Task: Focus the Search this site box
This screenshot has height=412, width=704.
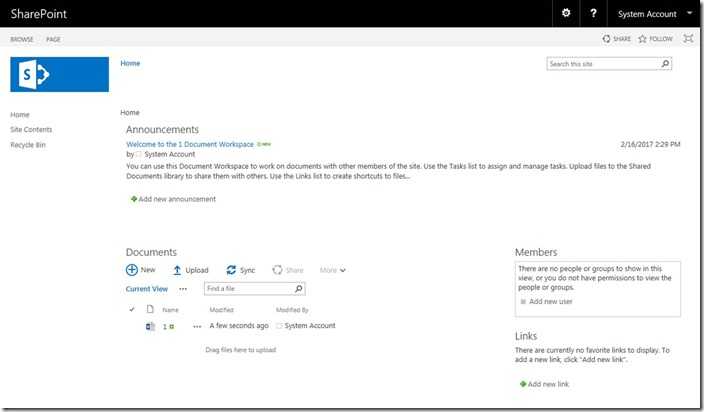Action: [603, 64]
